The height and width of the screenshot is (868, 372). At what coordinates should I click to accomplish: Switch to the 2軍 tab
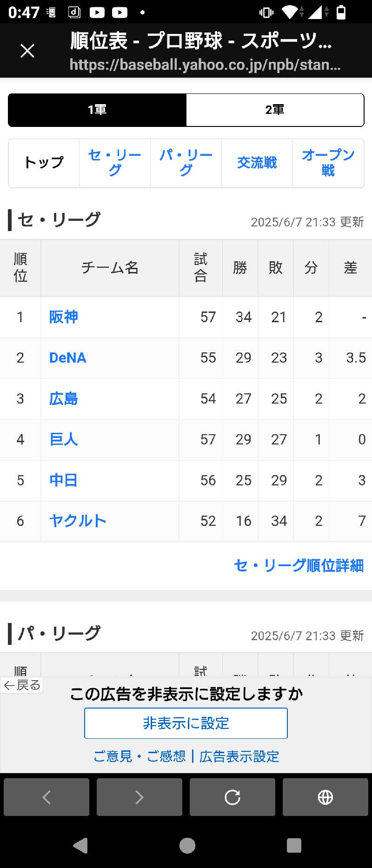coord(275,110)
